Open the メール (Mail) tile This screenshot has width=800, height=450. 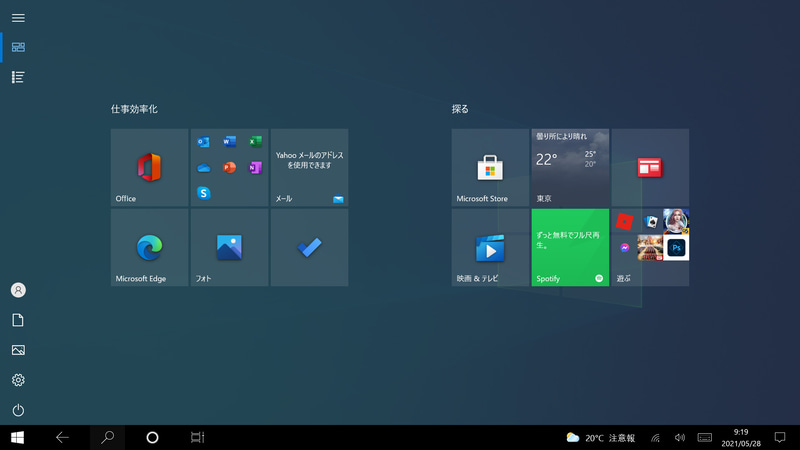tap(310, 167)
